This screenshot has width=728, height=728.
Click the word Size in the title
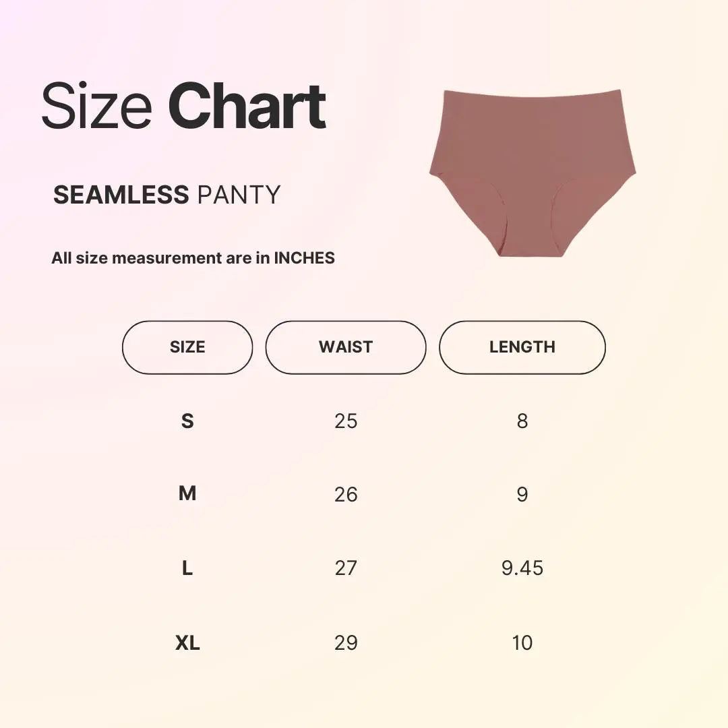point(97,107)
